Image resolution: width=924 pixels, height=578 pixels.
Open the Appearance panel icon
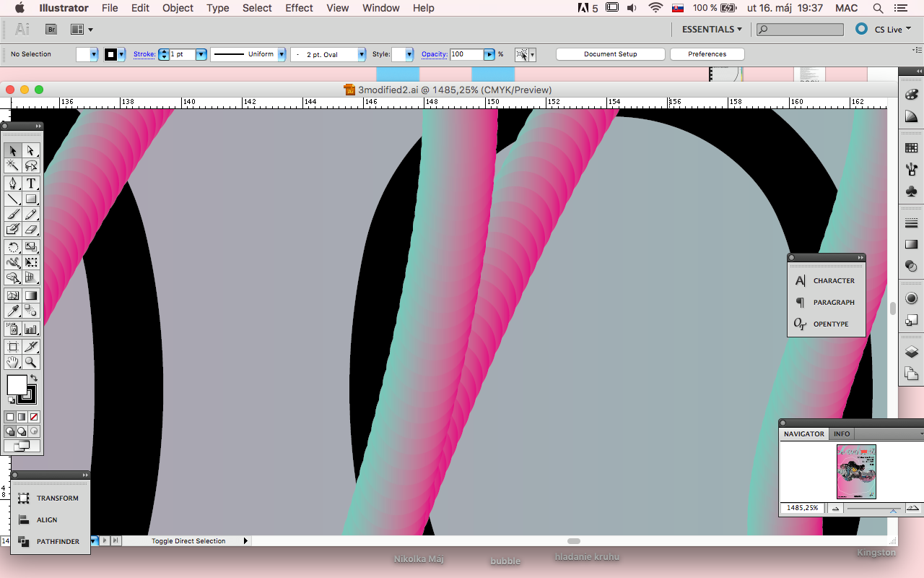pos(911,298)
